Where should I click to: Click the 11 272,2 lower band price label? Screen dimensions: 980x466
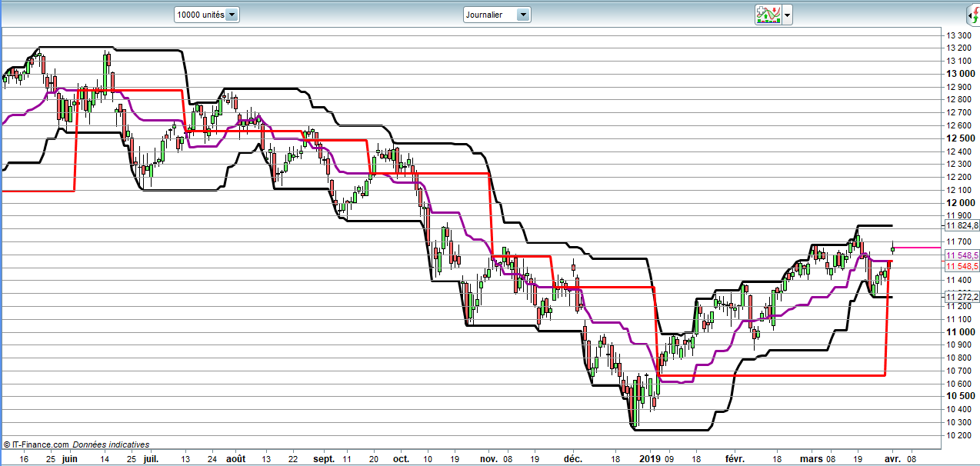(963, 297)
